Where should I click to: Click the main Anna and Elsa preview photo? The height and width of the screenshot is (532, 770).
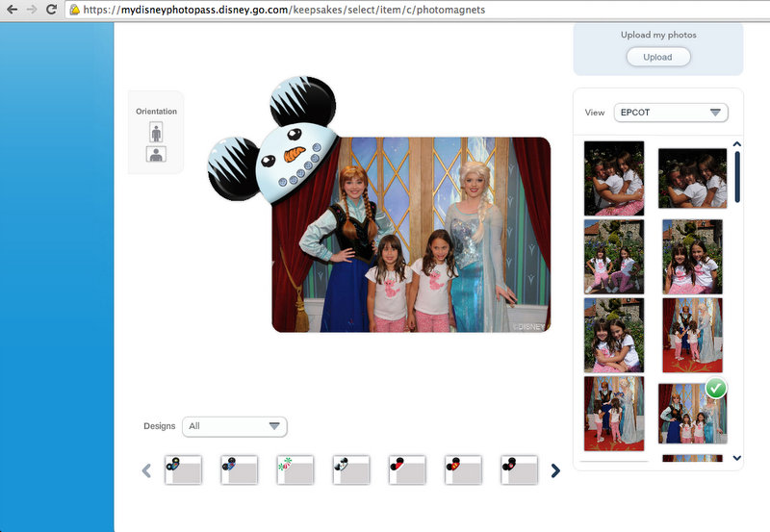[412, 235]
